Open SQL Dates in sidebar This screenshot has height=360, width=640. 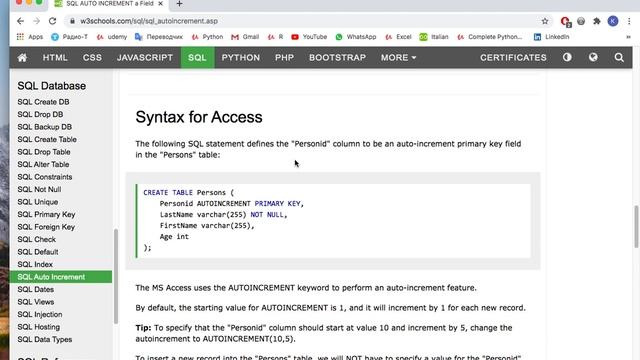point(36,289)
